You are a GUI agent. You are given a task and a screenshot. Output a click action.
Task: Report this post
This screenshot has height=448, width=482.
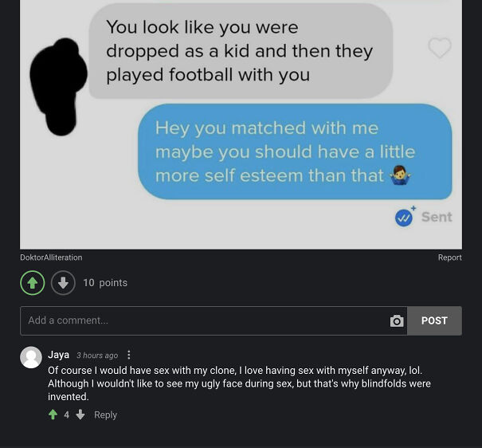pyautogui.click(x=449, y=257)
